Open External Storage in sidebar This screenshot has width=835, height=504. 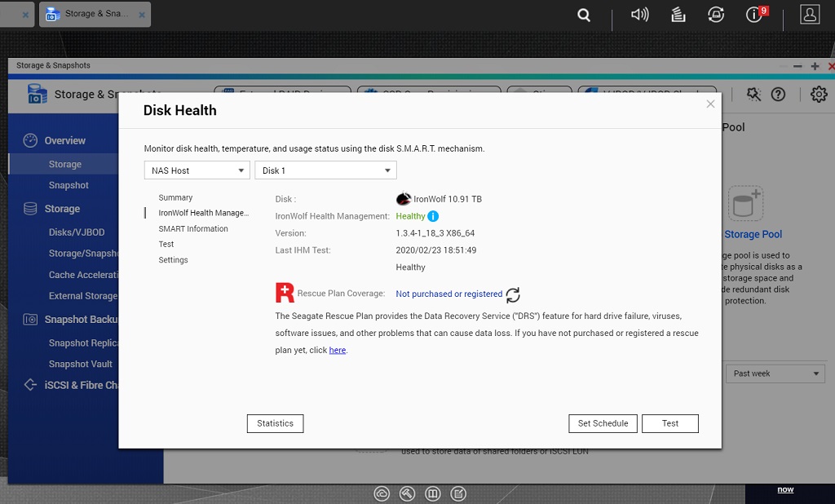[83, 296]
